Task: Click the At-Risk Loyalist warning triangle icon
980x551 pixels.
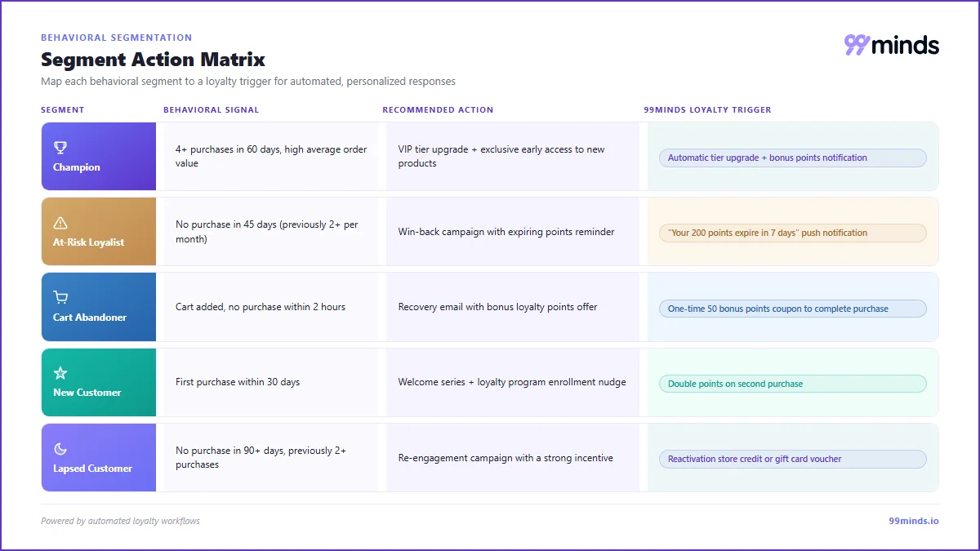Action: click(60, 223)
